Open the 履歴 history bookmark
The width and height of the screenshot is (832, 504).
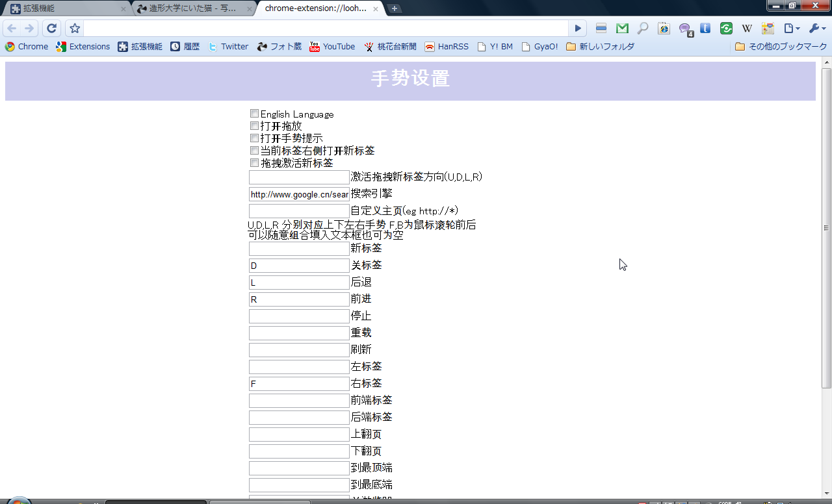point(185,47)
